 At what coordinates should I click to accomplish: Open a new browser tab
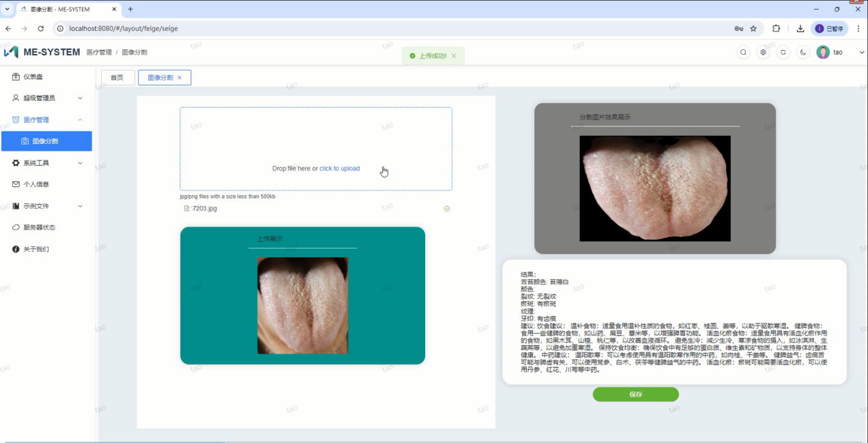pos(130,9)
